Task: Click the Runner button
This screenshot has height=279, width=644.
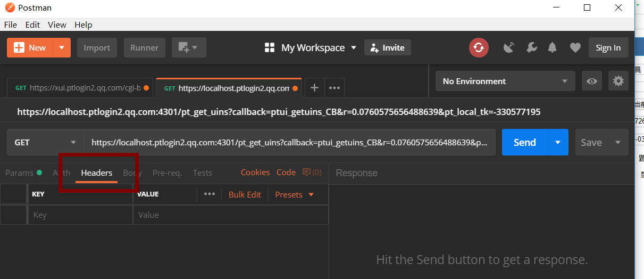Action: (145, 48)
